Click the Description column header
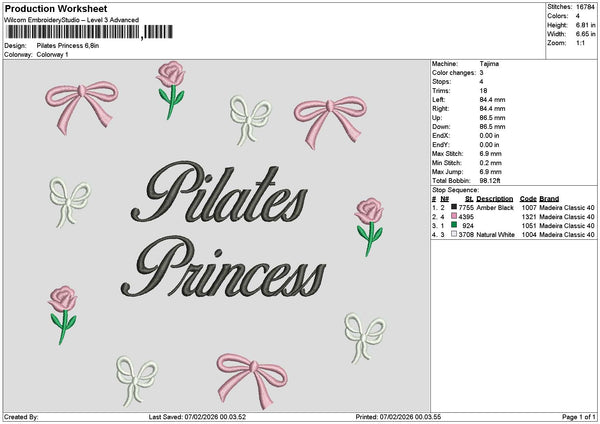Viewport: 600px width, 424px height. (495, 198)
